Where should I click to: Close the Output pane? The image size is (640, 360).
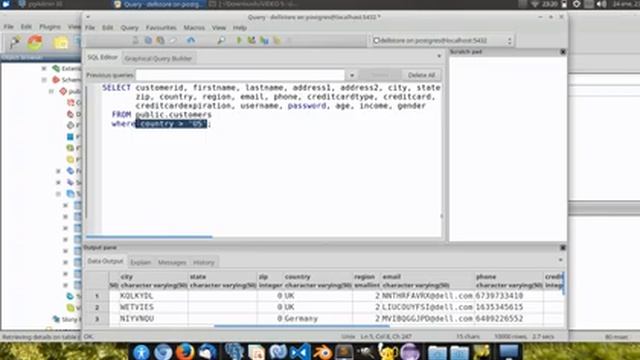[x=563, y=248]
